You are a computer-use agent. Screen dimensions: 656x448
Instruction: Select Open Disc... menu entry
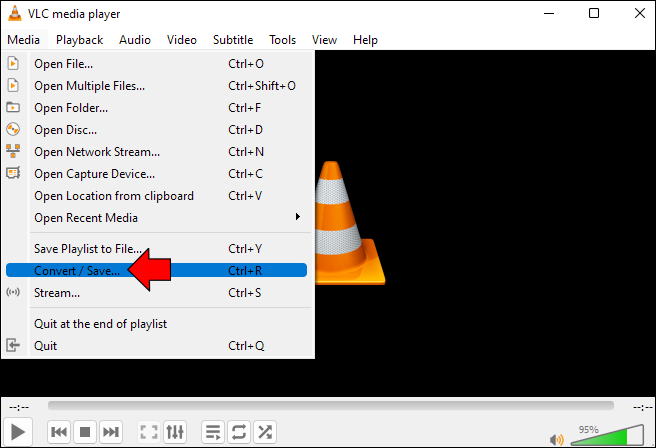coord(156,130)
